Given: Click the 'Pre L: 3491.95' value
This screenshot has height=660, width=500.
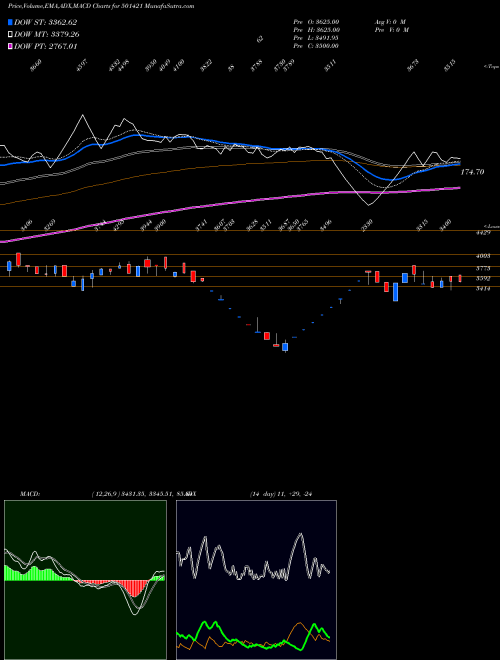Looking at the screenshot, I should click(x=316, y=38).
